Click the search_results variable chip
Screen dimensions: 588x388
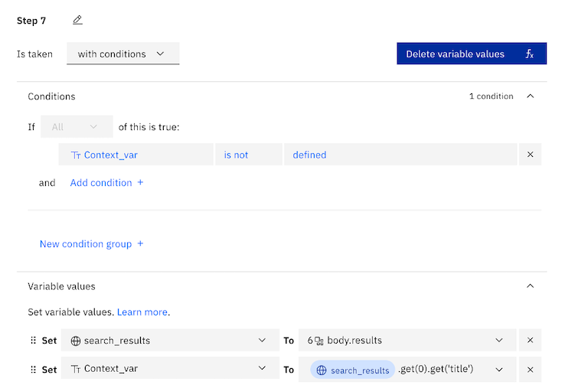(352, 370)
